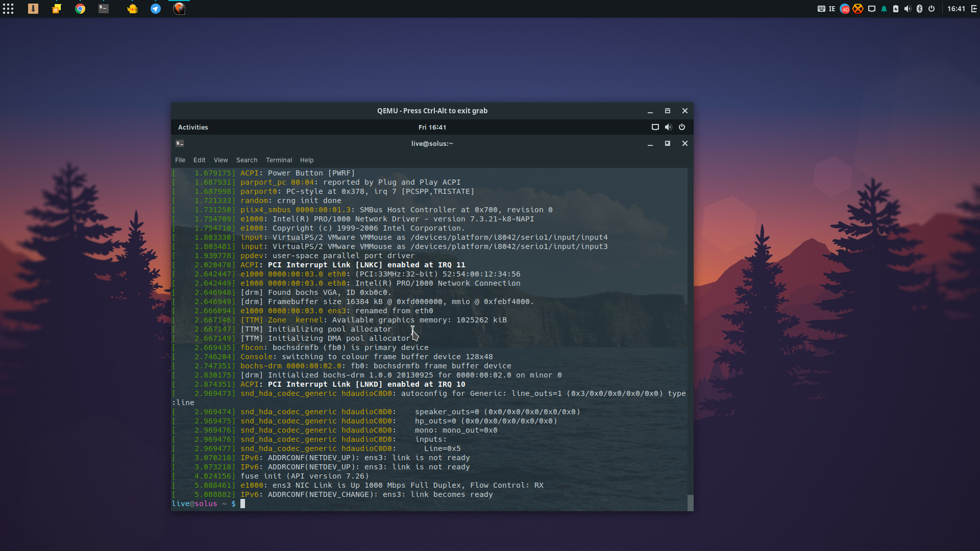Open the Search menu in guest terminal

247,160
